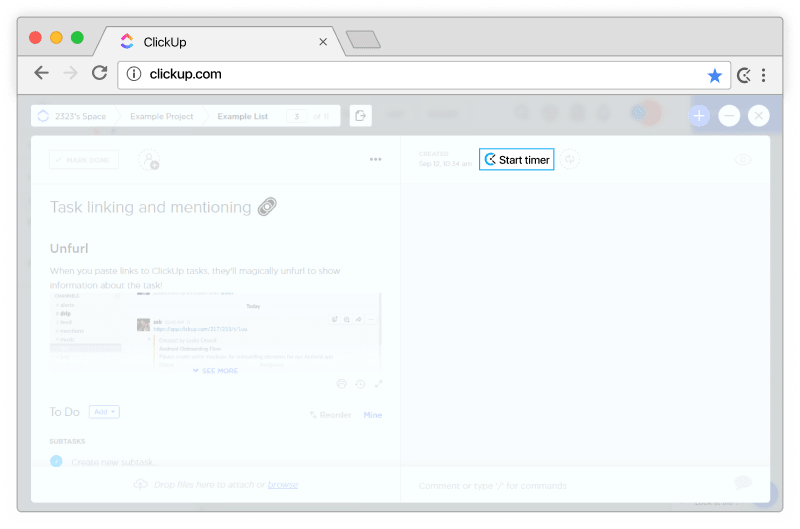Click the new subtask circle icon
The width and height of the screenshot is (800, 529).
[56, 461]
